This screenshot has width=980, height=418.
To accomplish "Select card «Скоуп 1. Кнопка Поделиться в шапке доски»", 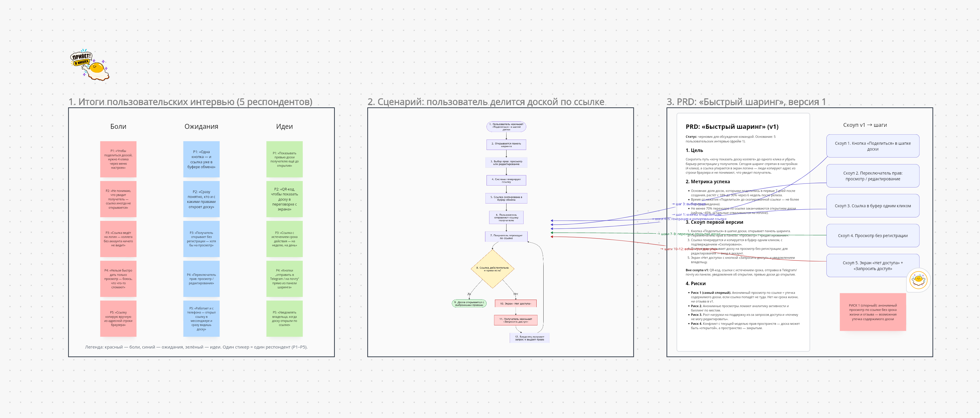I will (873, 146).
